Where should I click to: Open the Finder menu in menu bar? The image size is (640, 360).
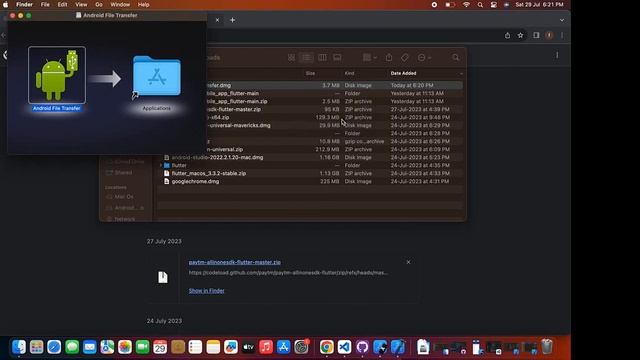(24, 4)
